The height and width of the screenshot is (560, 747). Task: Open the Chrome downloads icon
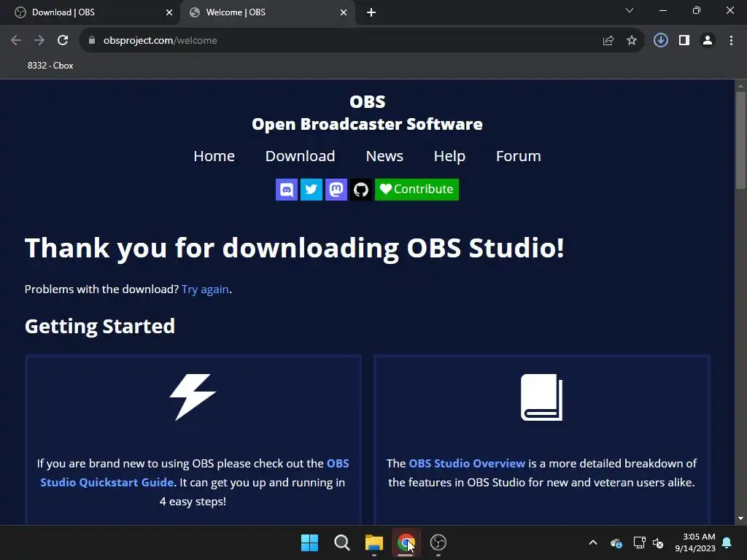click(x=661, y=41)
